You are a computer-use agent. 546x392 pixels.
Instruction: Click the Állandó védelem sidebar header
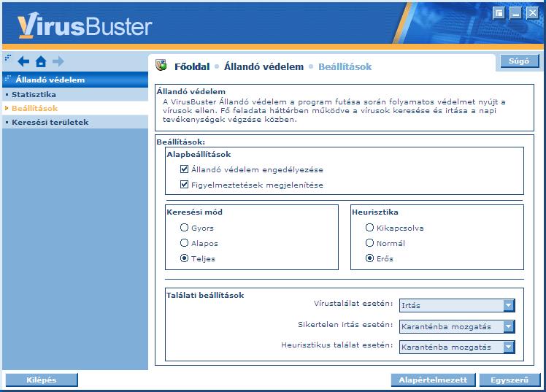click(75, 80)
